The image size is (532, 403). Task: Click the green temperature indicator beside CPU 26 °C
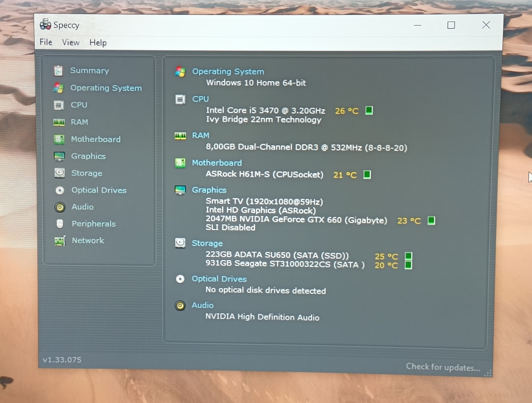pyautogui.click(x=369, y=111)
